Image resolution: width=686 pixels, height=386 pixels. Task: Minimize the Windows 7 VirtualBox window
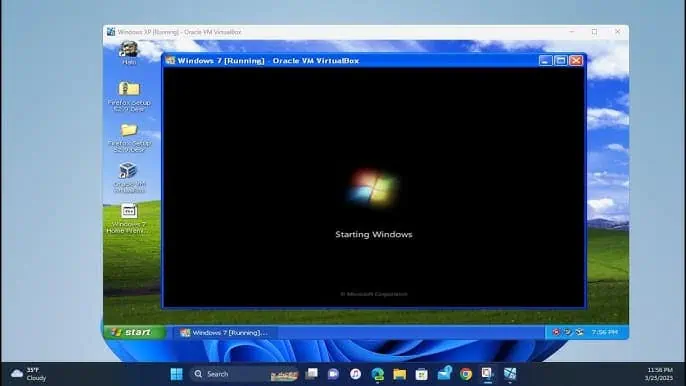click(x=545, y=60)
